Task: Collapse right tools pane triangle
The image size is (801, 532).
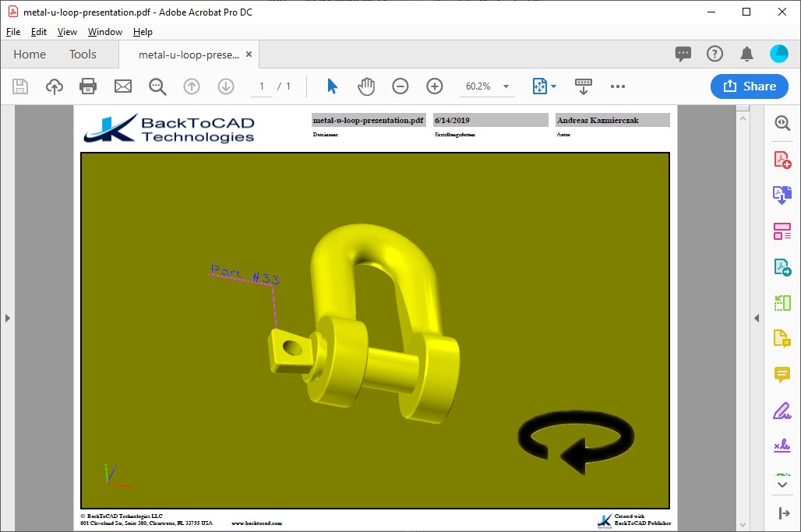Action: (757, 318)
